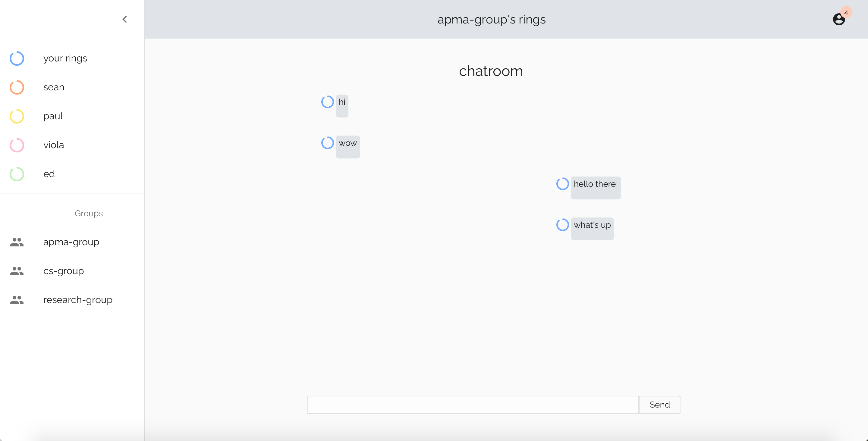Select the blue ring beside your rings
Screen dimensions: 868x441
tap(17, 58)
